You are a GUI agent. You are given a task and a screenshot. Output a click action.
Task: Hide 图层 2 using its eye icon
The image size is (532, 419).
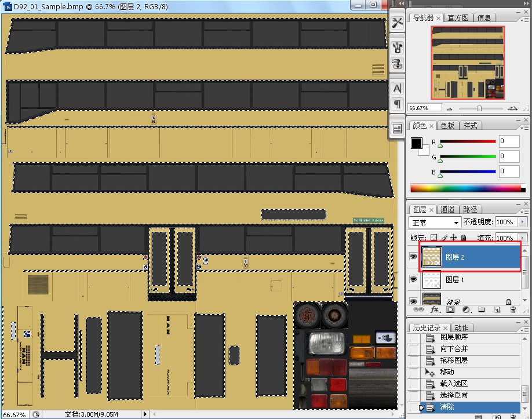click(x=413, y=256)
